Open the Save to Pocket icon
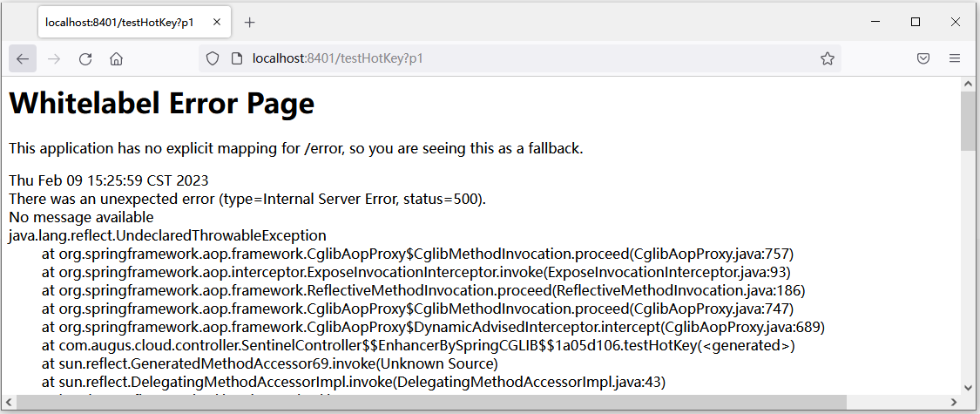The image size is (980, 414). [x=923, y=58]
